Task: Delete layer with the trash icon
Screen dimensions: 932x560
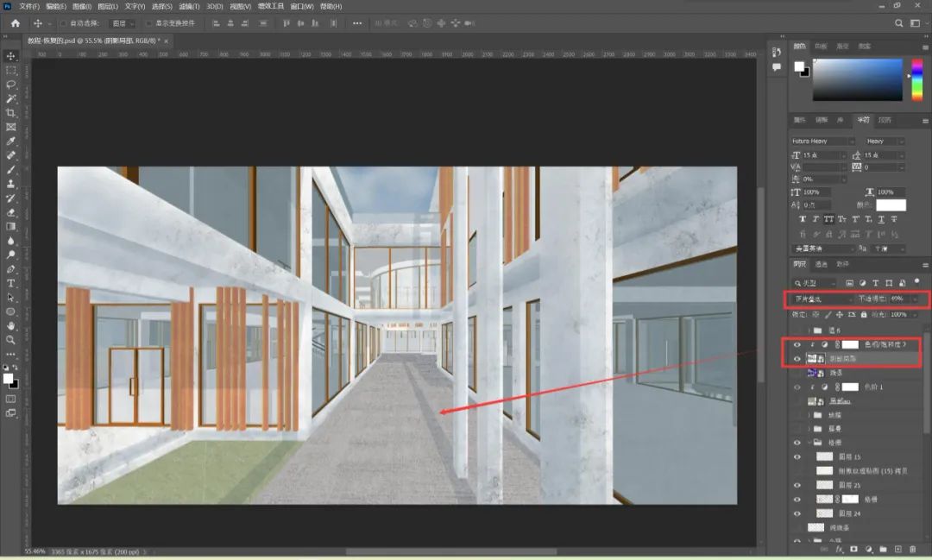Action: pos(913,550)
